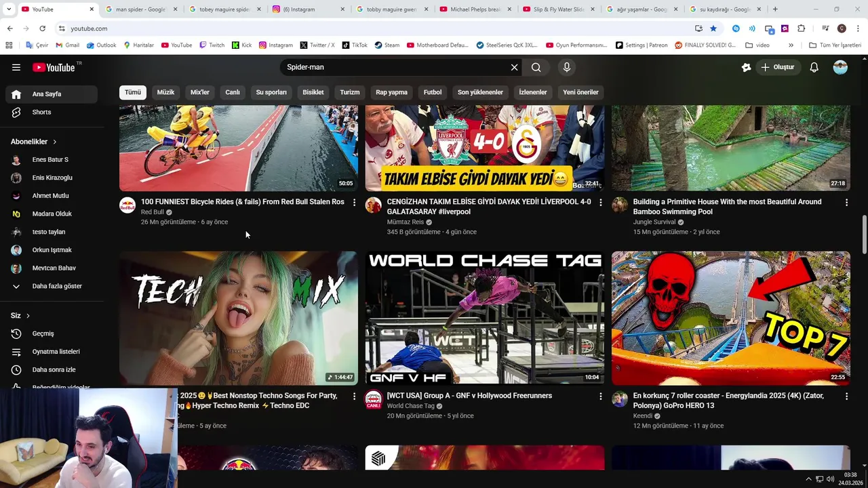Open Red Bull channel avatar
The width and height of the screenshot is (868, 488).
[127, 205]
